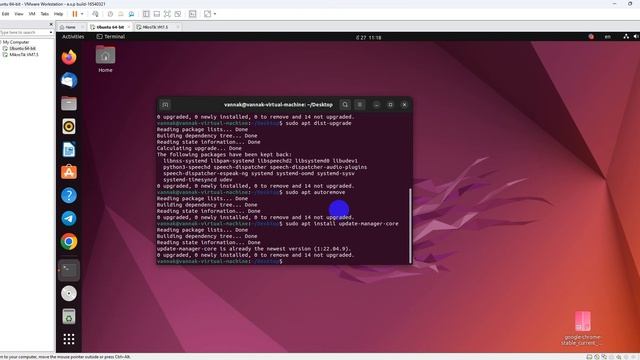640x360 pixels.
Task: Toggle the library sidebar view icon
Action: [x=146, y=14]
